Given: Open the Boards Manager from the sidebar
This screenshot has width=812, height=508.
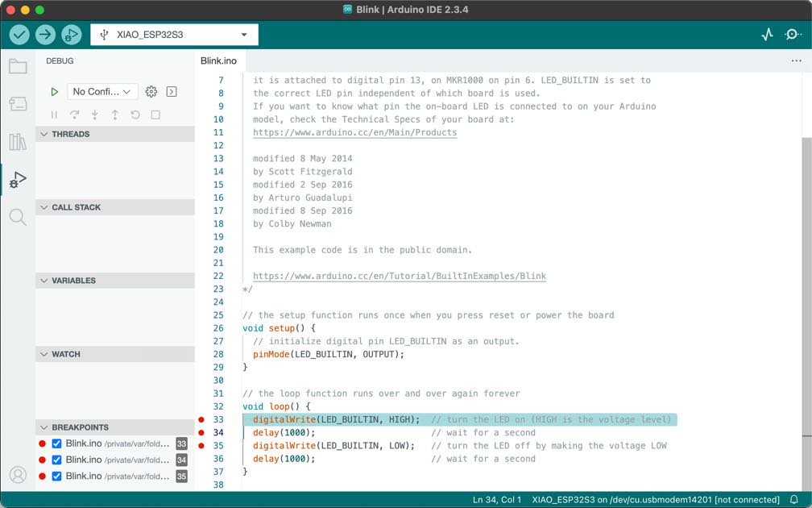Looking at the screenshot, I should coord(18,103).
